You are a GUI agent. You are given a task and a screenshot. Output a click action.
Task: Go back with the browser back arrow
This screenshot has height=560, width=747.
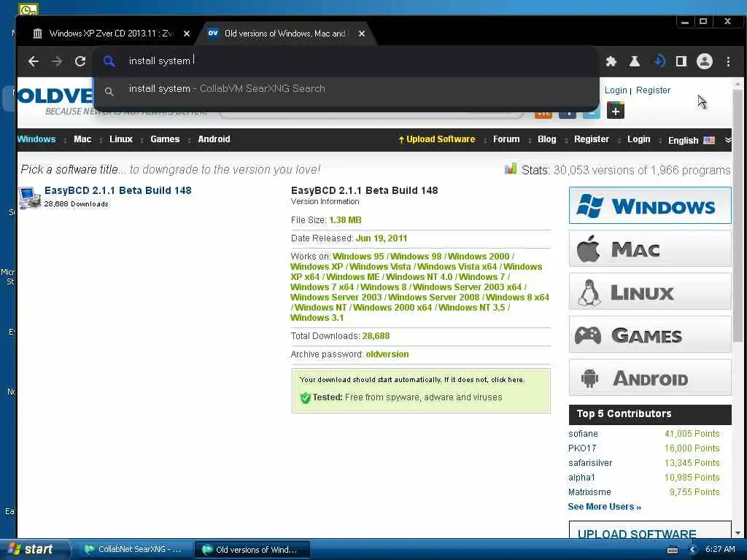tap(33, 61)
